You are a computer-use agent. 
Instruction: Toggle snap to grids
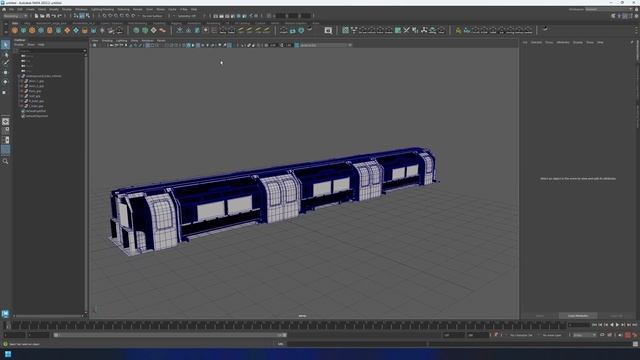pyautogui.click(x=104, y=16)
